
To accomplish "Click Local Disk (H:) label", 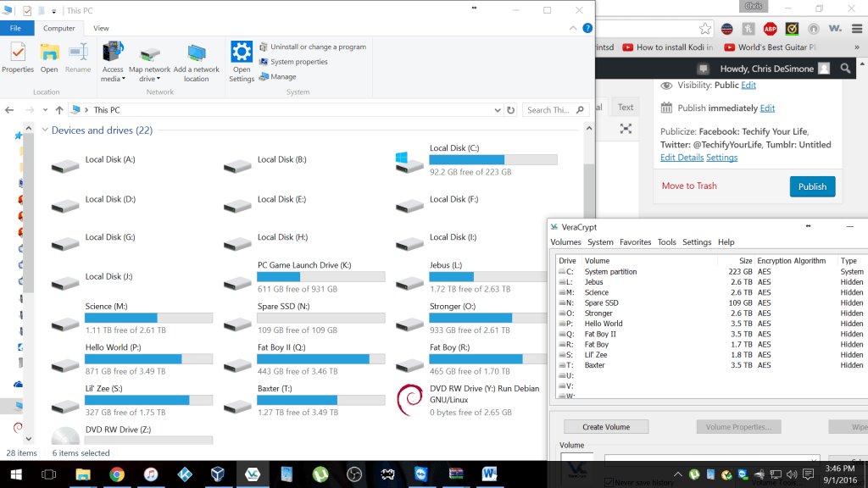I will point(282,237).
